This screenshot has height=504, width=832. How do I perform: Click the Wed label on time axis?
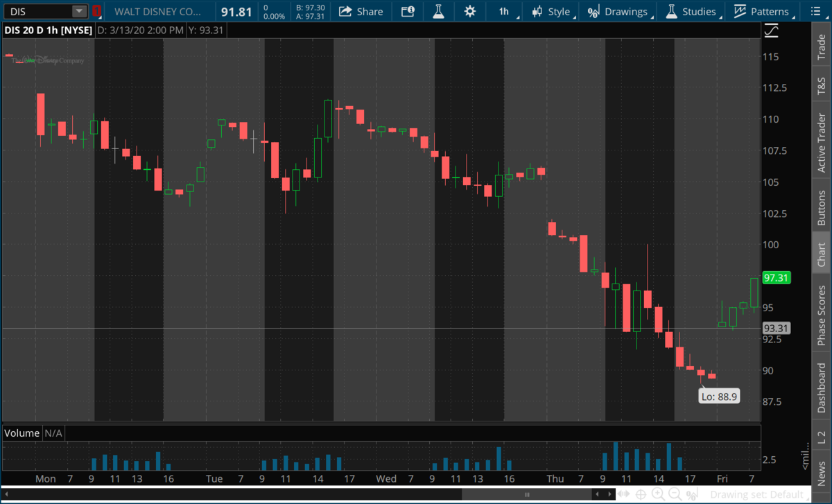(x=386, y=478)
